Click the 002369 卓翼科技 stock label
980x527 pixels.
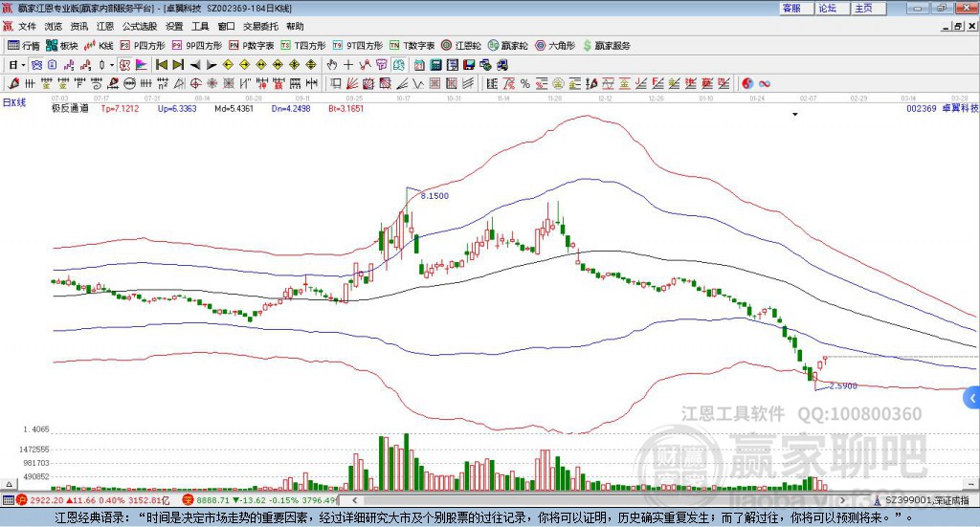(942, 108)
